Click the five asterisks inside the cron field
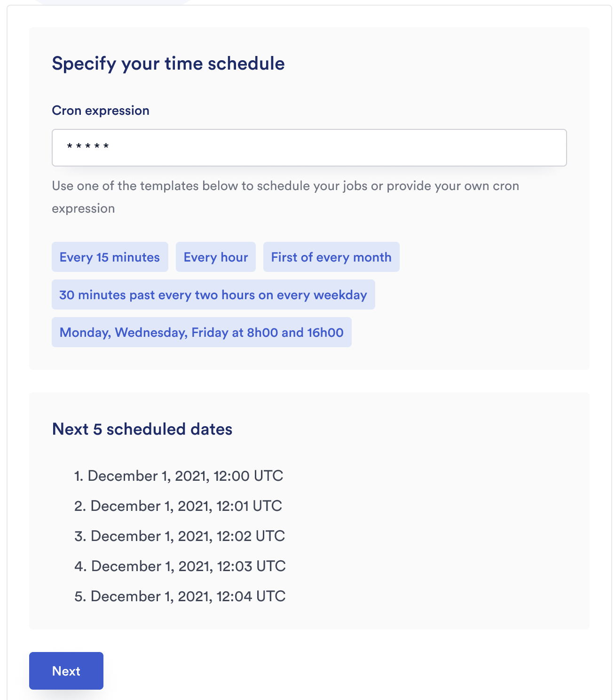Image resolution: width=615 pixels, height=700 pixels. [x=88, y=147]
